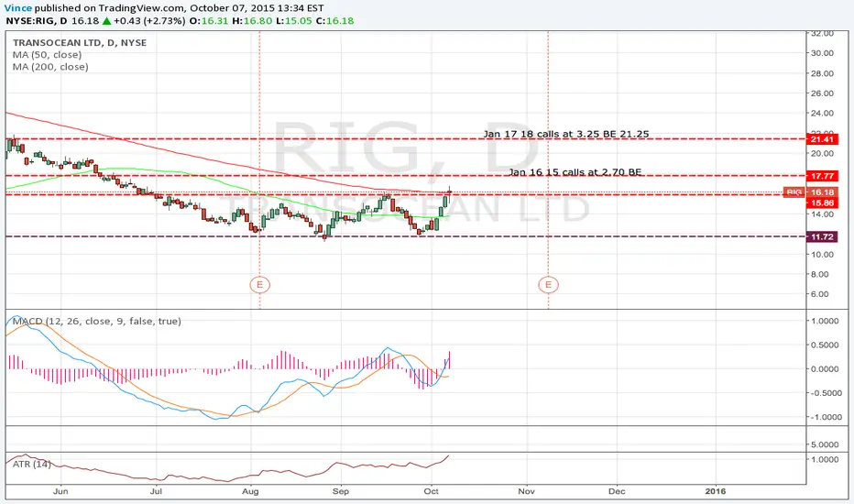Select the MACD (12, 26, close, 9) label
Image resolution: width=854 pixels, height=504 pixels.
[97, 322]
